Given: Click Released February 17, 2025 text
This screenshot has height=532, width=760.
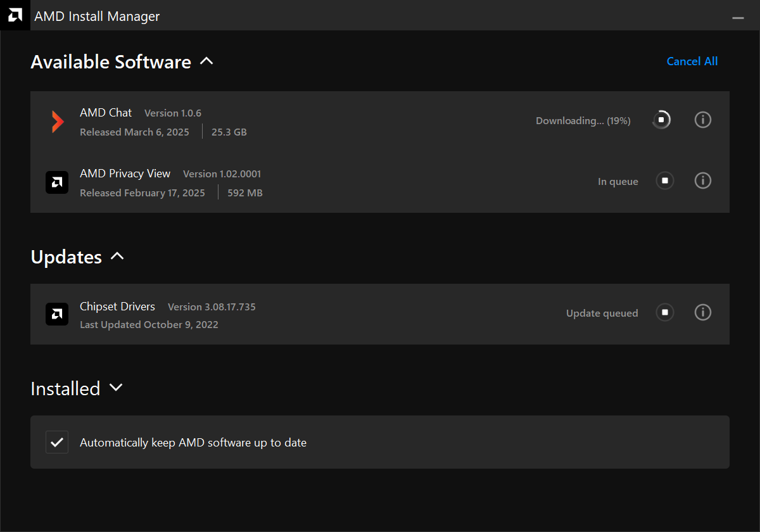Looking at the screenshot, I should point(142,193).
